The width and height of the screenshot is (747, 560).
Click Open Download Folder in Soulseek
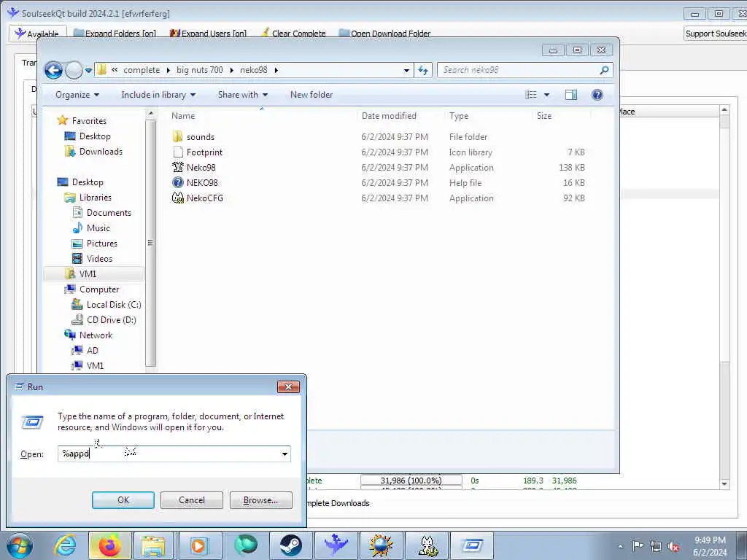(x=384, y=34)
